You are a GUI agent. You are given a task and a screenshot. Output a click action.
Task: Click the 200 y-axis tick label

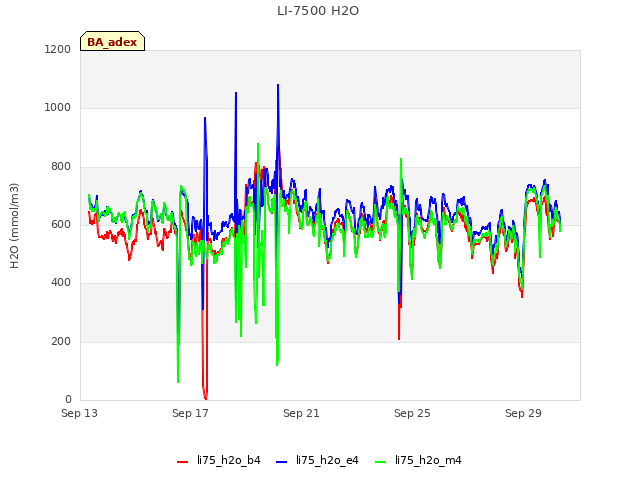pyautogui.click(x=61, y=341)
